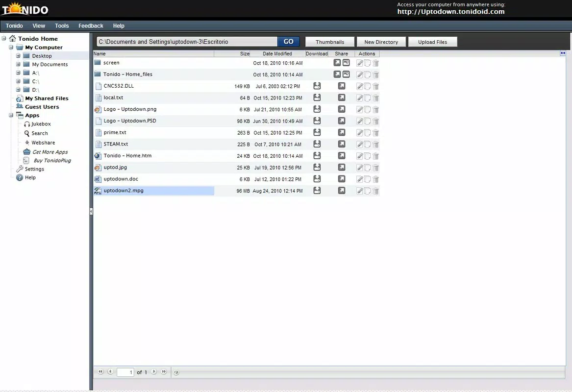572x392 pixels.
Task: Open My Shared Files in sidebar
Action: point(47,98)
